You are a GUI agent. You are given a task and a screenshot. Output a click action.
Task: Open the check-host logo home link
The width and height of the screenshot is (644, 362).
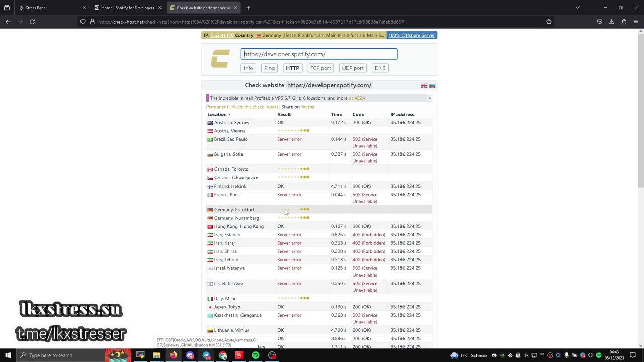tap(220, 58)
